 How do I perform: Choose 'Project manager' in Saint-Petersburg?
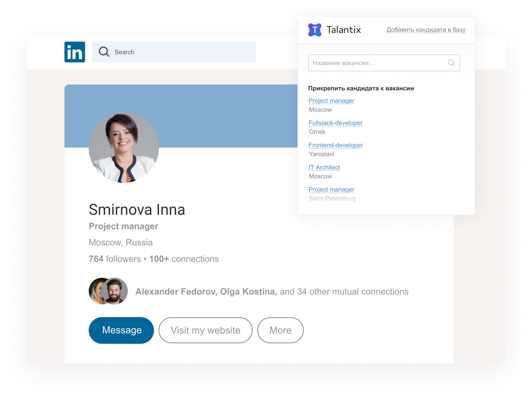[x=331, y=190]
